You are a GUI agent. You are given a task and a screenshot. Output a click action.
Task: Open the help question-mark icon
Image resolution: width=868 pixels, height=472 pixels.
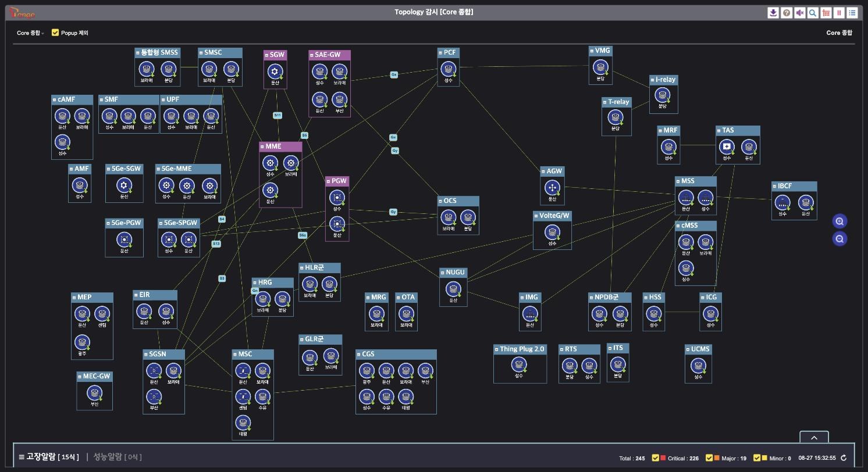click(787, 13)
